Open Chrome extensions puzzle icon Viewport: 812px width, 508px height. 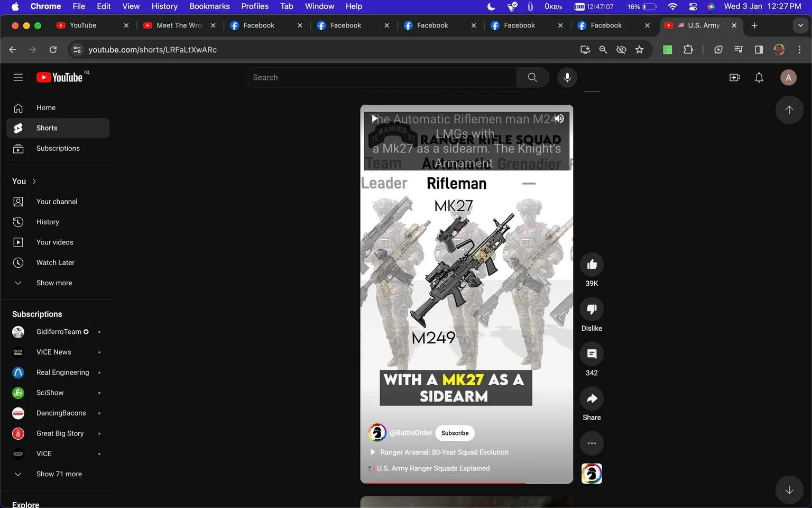[x=688, y=50]
